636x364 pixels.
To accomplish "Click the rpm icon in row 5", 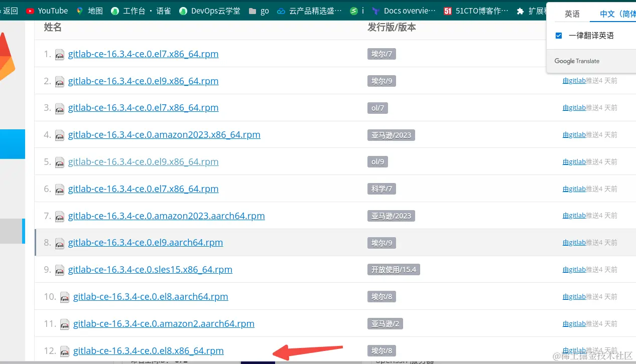I will tap(60, 162).
